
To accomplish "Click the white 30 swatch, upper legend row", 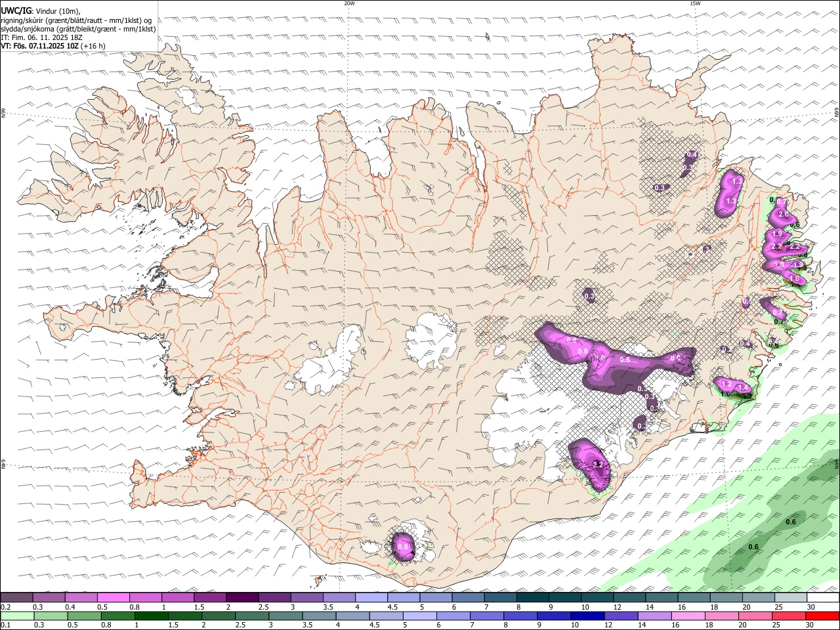I will [824, 598].
